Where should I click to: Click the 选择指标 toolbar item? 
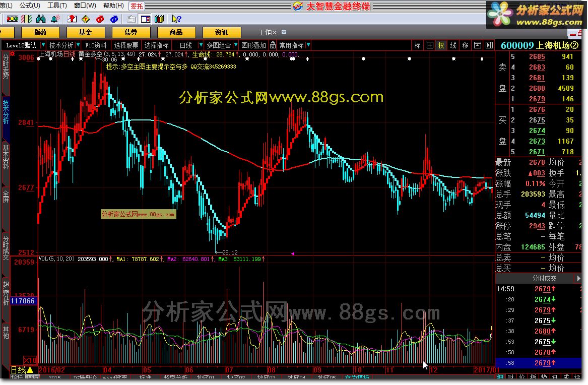tap(156, 45)
